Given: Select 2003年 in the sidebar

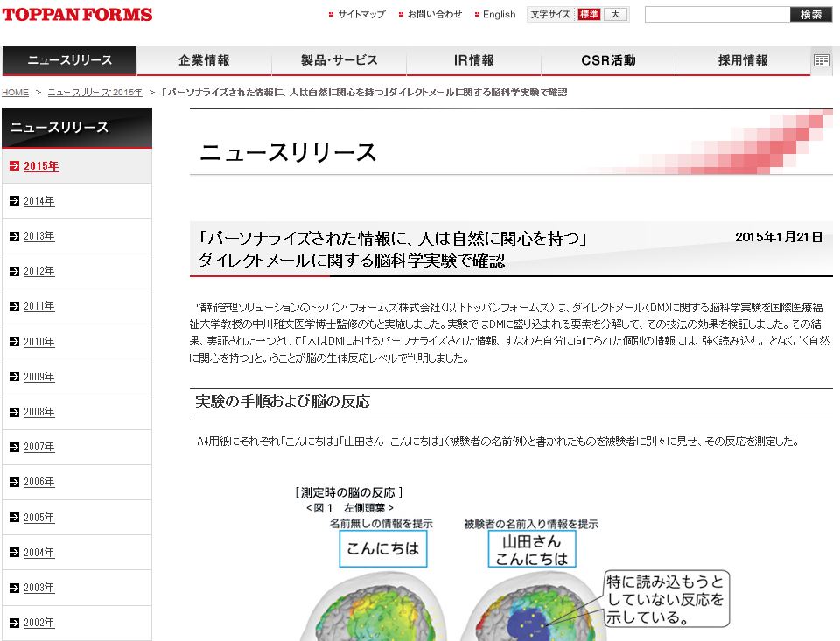Looking at the screenshot, I should pos(39,588).
